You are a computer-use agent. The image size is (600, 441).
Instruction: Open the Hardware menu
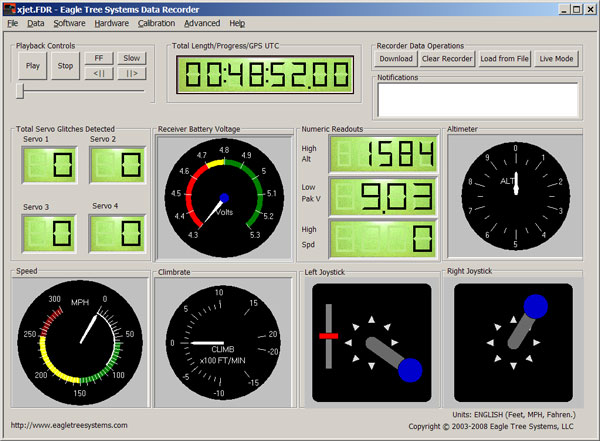click(x=112, y=22)
